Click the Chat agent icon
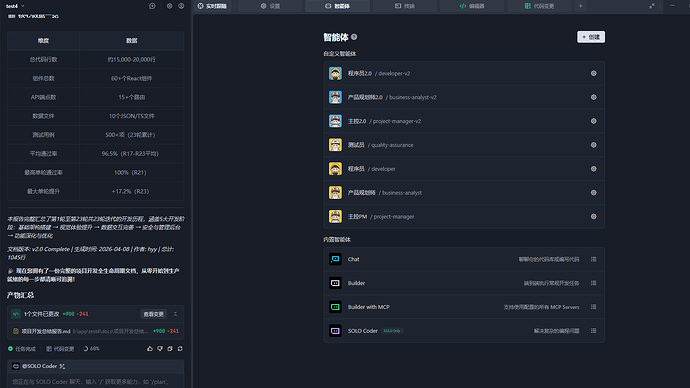The height and width of the screenshot is (388, 690). [x=335, y=259]
